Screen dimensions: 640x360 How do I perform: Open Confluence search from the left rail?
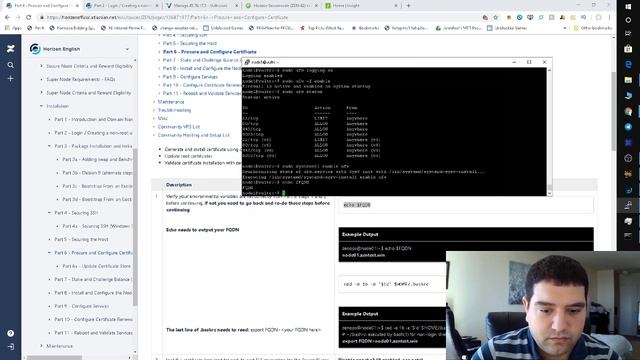click(x=11, y=65)
